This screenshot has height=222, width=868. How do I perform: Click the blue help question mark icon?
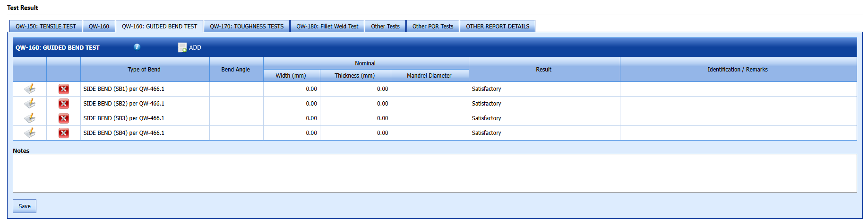[x=137, y=47]
